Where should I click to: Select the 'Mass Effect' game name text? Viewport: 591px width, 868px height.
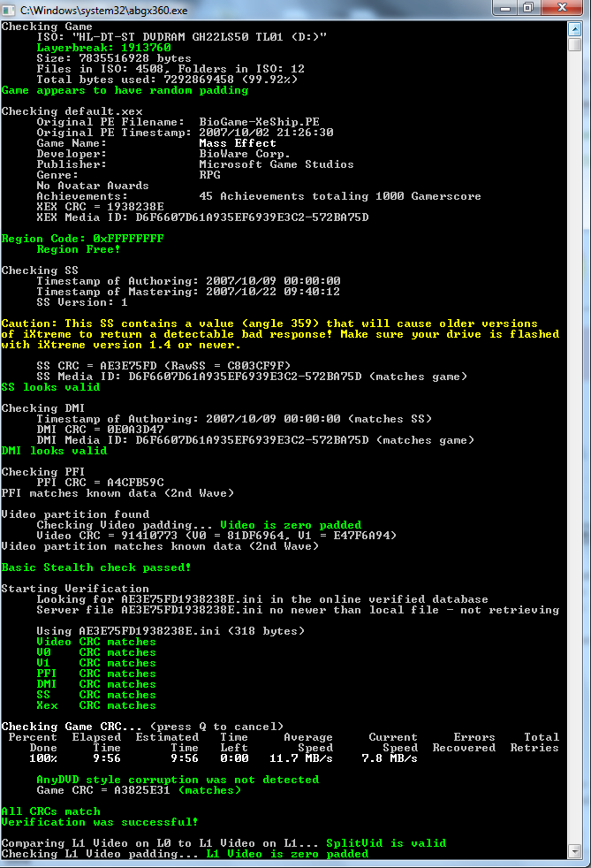[x=238, y=143]
